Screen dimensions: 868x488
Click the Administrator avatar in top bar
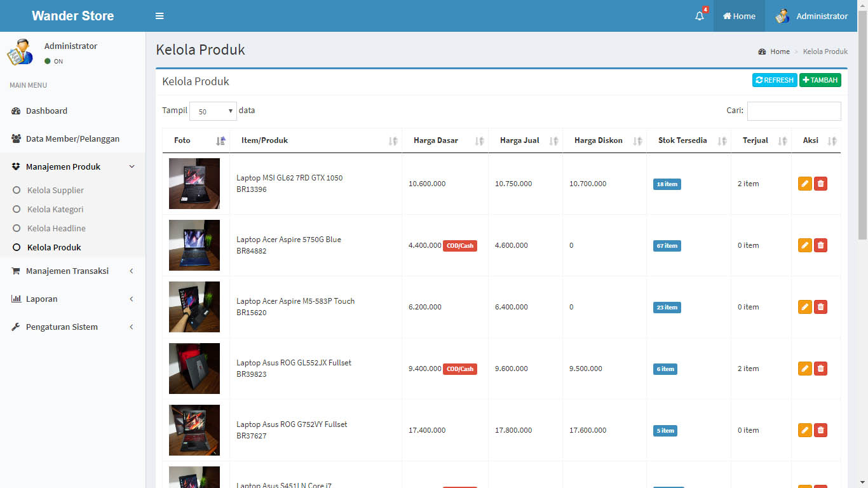click(782, 16)
